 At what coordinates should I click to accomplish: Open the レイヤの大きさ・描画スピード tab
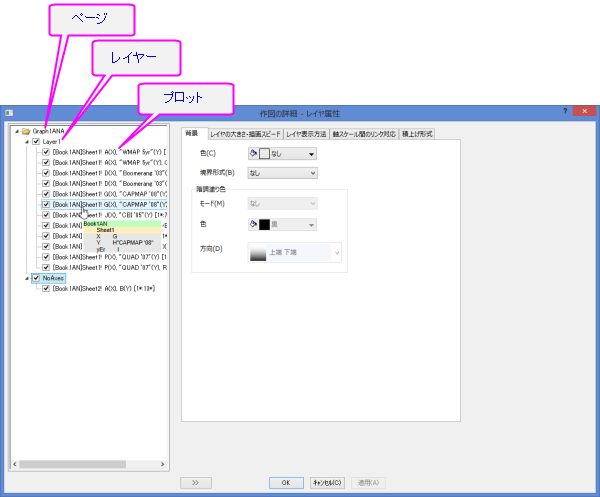[245, 134]
